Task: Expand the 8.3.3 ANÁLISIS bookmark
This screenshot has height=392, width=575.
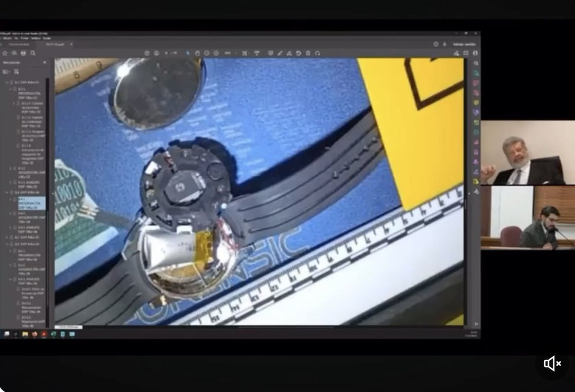Action: click(x=11, y=183)
